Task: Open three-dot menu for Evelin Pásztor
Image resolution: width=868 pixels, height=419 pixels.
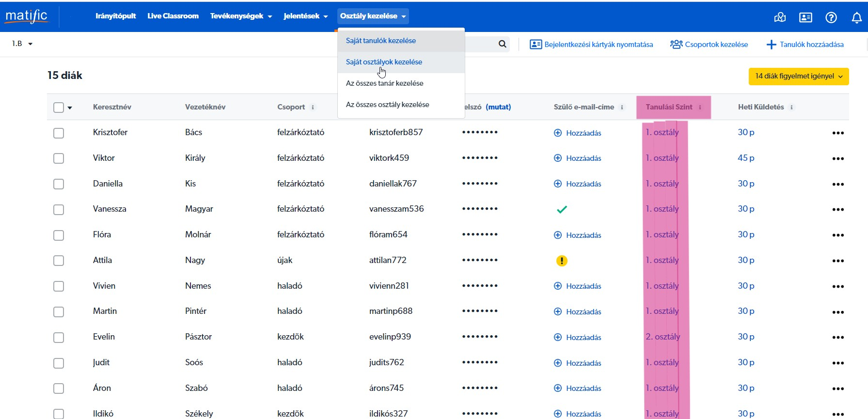Action: [838, 338]
